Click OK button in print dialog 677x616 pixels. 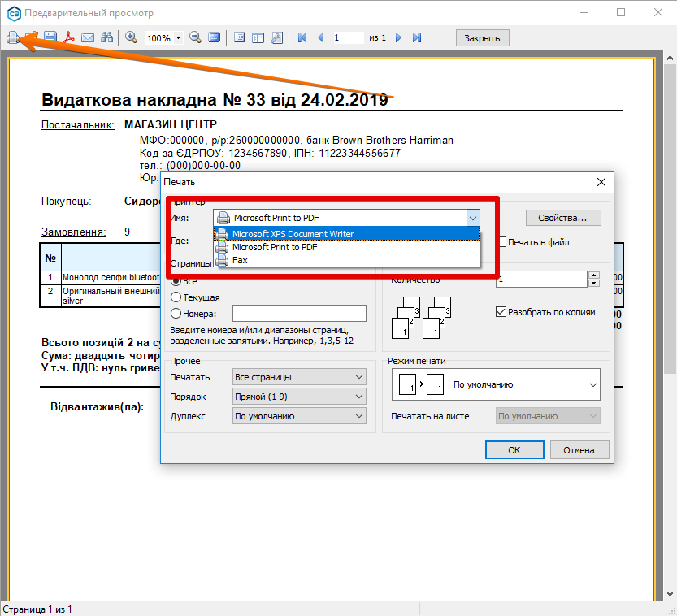514,449
